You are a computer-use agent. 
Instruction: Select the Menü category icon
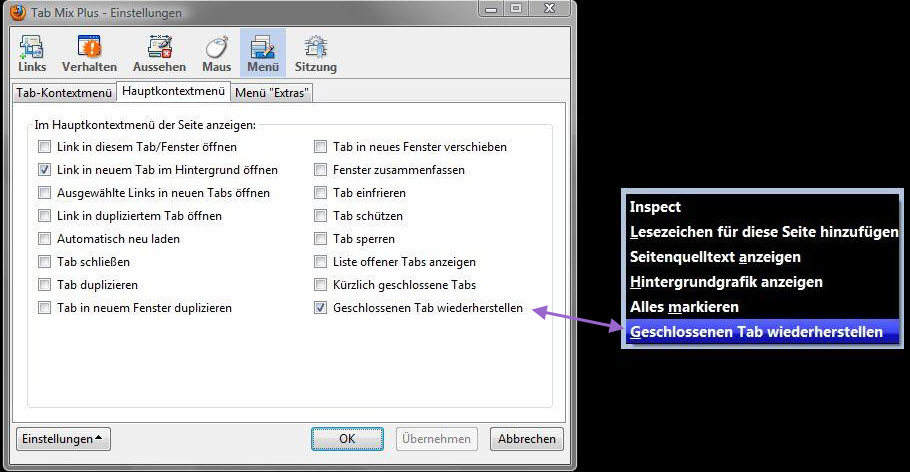tap(263, 53)
